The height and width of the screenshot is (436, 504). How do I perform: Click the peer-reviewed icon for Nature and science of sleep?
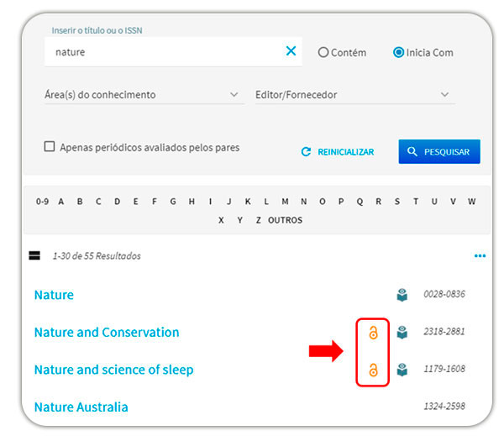click(x=402, y=370)
